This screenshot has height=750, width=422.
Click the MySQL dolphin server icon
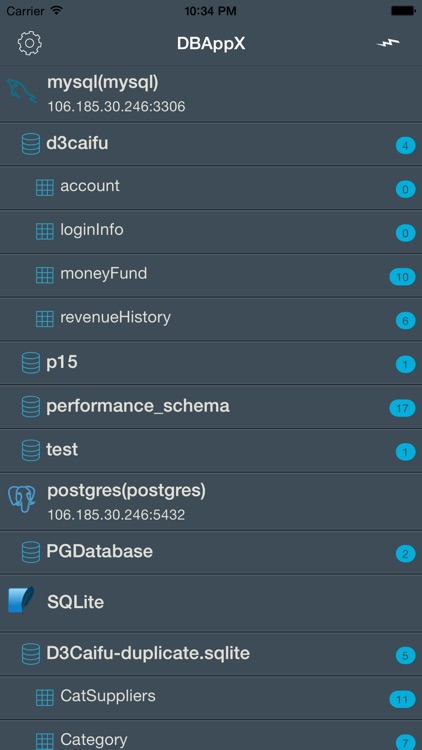click(22, 91)
